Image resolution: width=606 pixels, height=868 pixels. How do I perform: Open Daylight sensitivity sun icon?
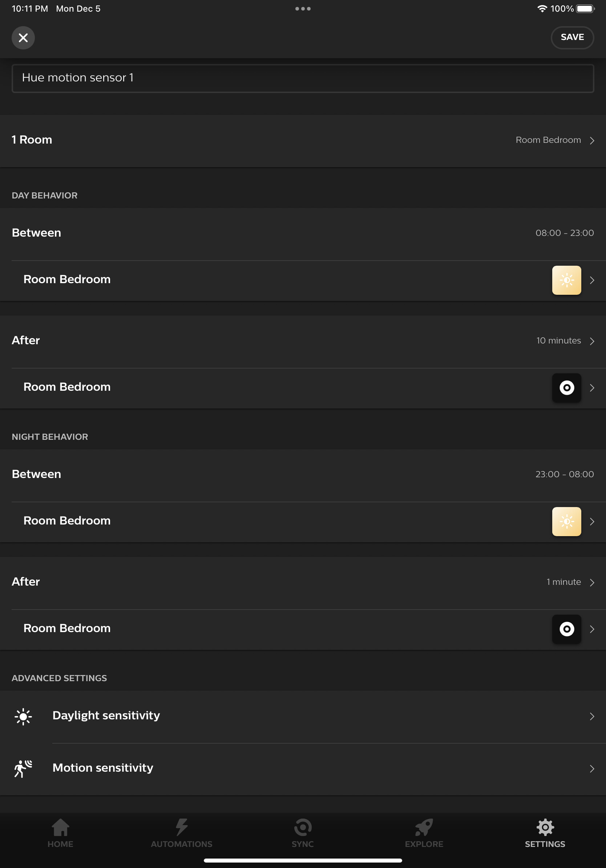coord(23,716)
